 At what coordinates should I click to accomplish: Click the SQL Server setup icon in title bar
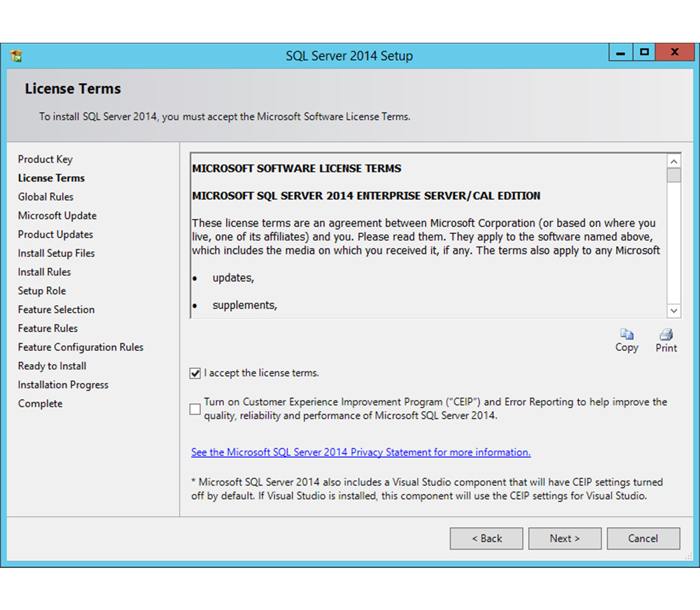(16, 56)
